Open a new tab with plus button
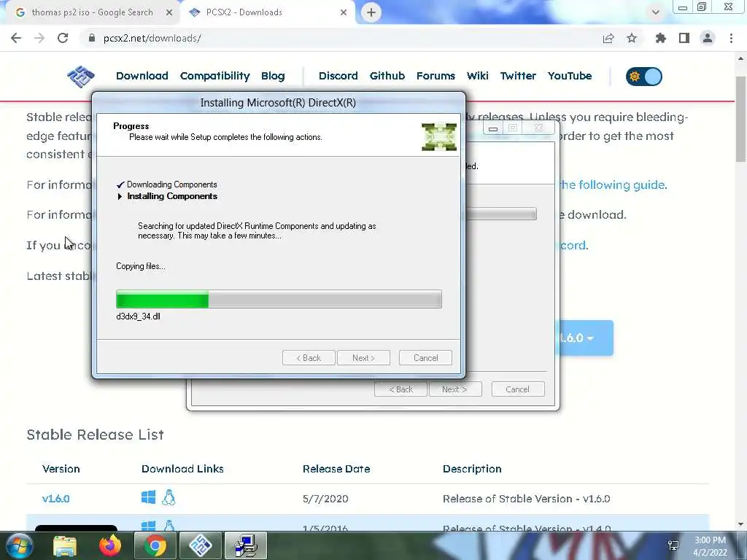This screenshot has width=747, height=560. click(371, 12)
